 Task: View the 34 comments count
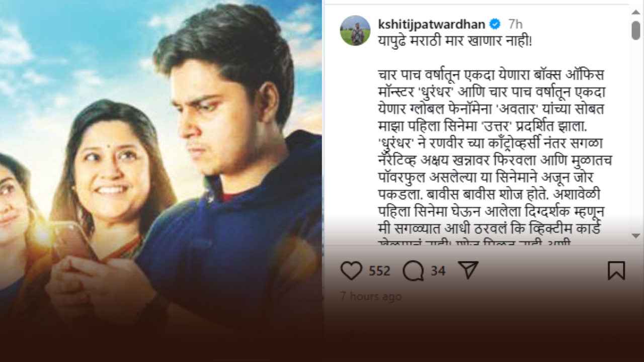(x=438, y=271)
